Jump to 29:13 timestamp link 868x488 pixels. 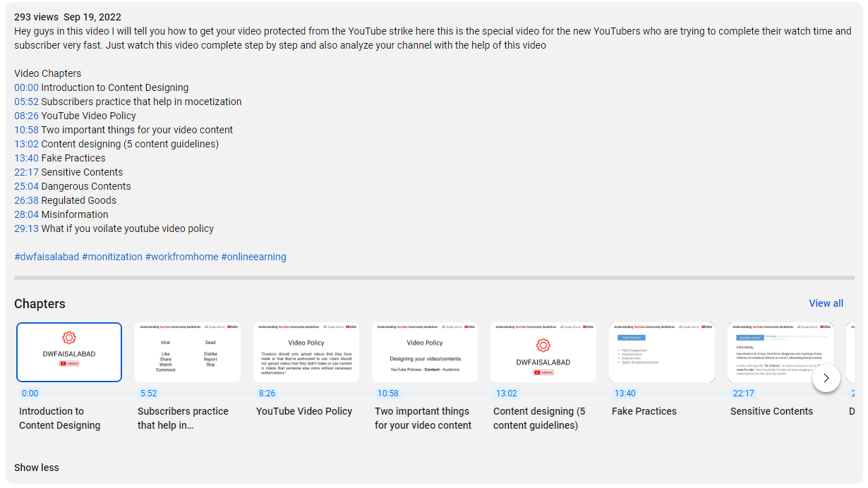[26, 228]
